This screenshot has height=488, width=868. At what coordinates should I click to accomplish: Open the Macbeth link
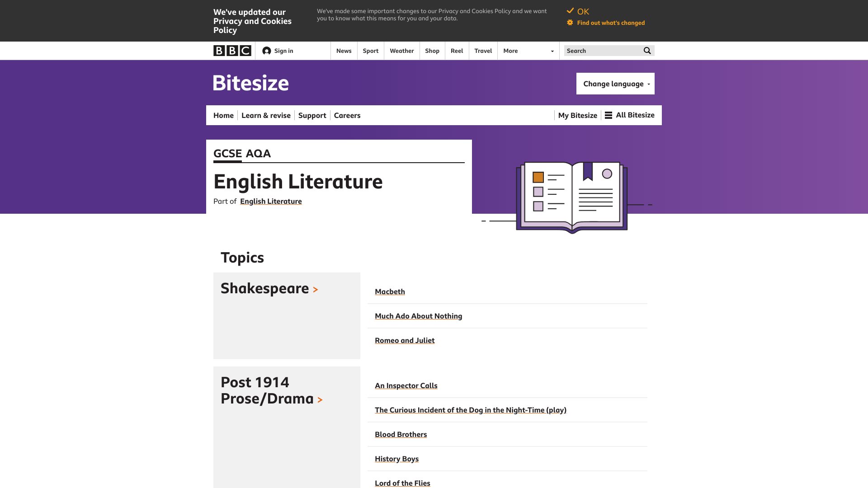pos(390,292)
